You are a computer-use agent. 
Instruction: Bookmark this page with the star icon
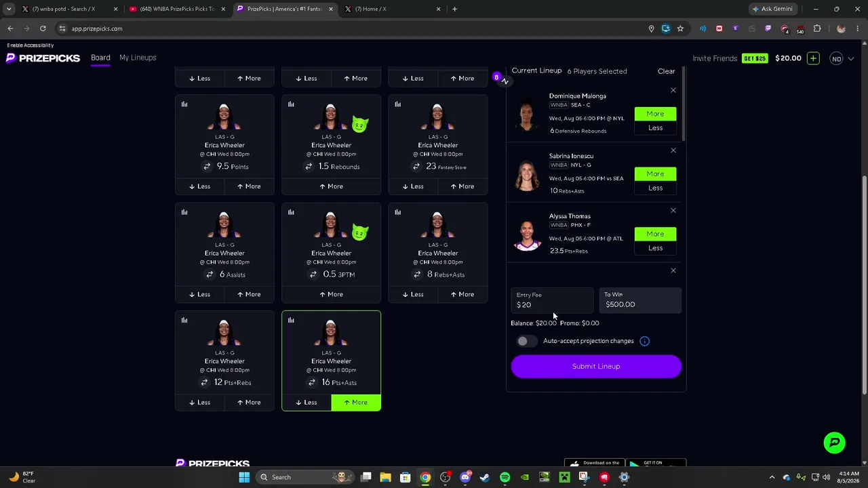tap(680, 28)
